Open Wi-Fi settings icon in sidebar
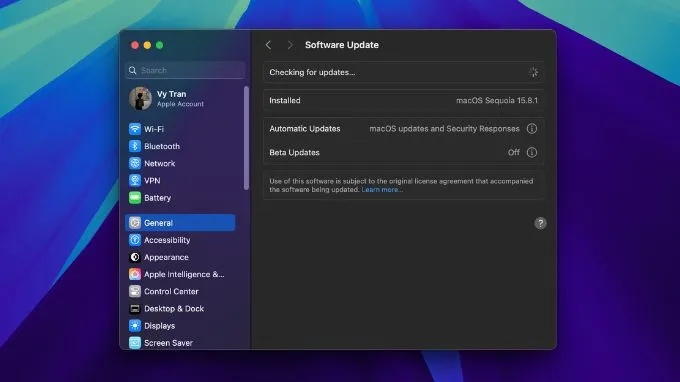Viewport: 680px width, 382px height. click(135, 129)
